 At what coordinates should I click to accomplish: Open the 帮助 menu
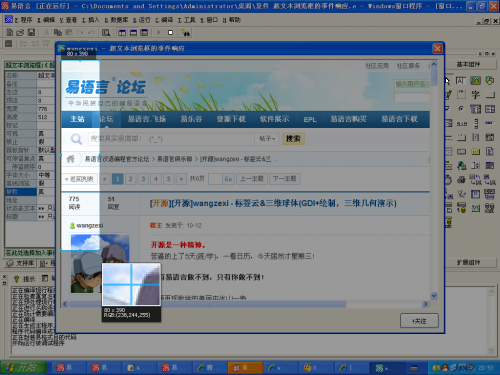tap(232, 20)
